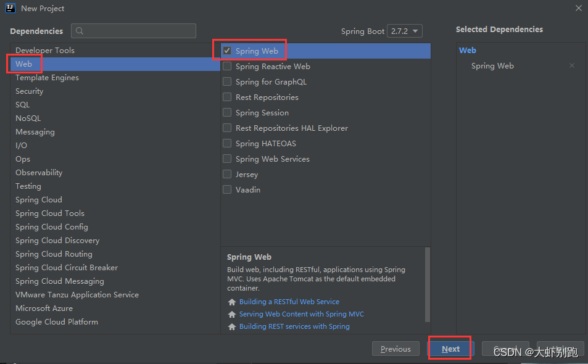Enable the Spring Reactive Web dependency
The width and height of the screenshot is (588, 364).
[227, 67]
